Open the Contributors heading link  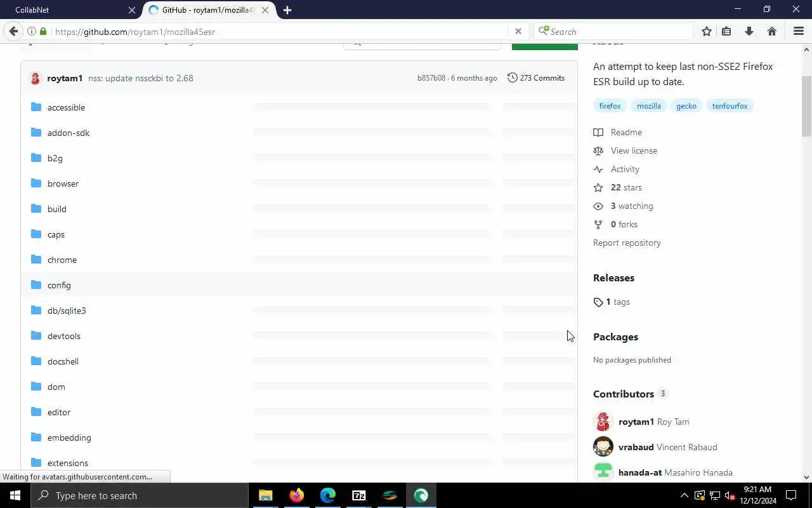pos(624,394)
